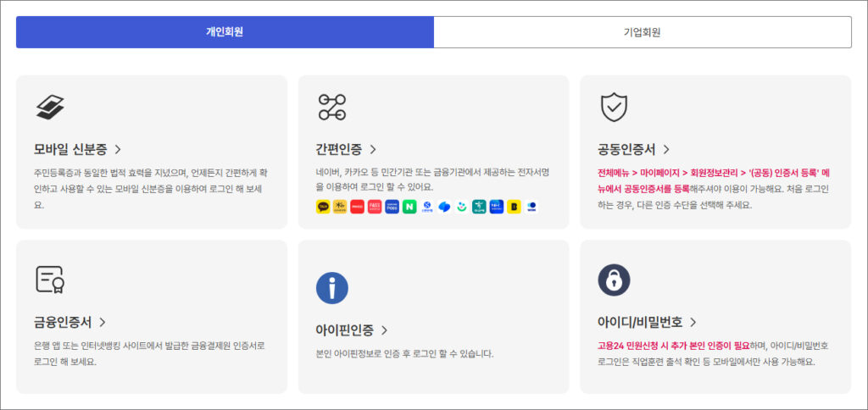Click the chevron next to 금융인증서
868x410 pixels.
tap(102, 322)
